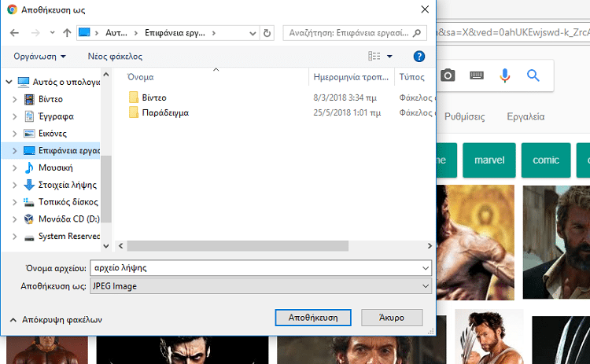Open Εργαλεία in the browser page
The width and height of the screenshot is (590, 364).
[525, 116]
